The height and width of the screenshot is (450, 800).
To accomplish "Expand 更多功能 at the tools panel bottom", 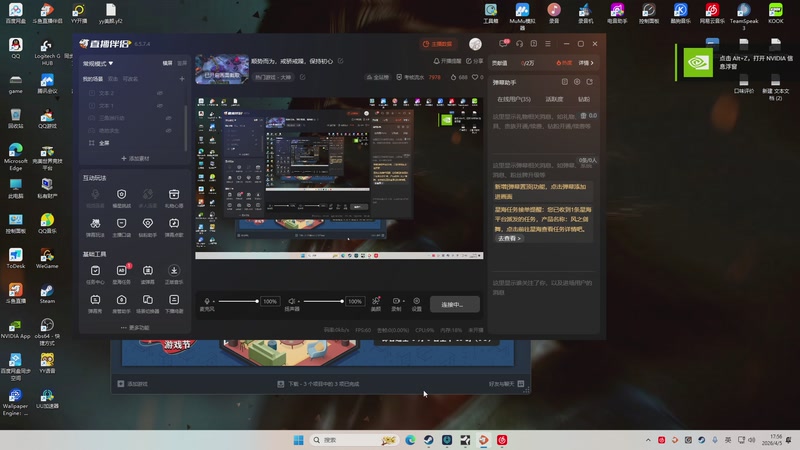I will pos(135,327).
